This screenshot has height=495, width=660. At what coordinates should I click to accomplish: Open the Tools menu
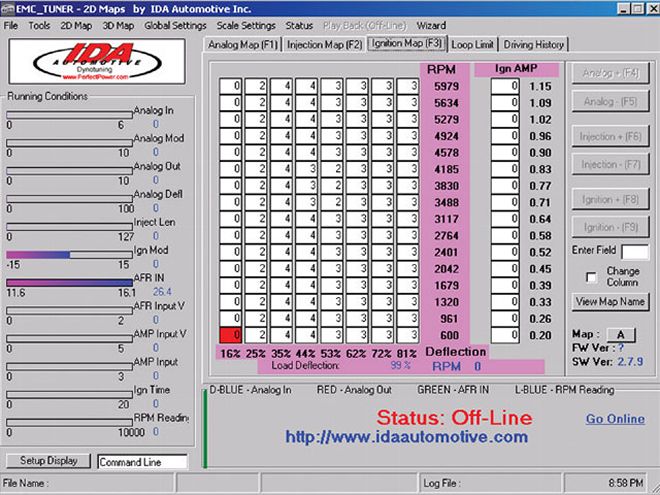point(39,26)
